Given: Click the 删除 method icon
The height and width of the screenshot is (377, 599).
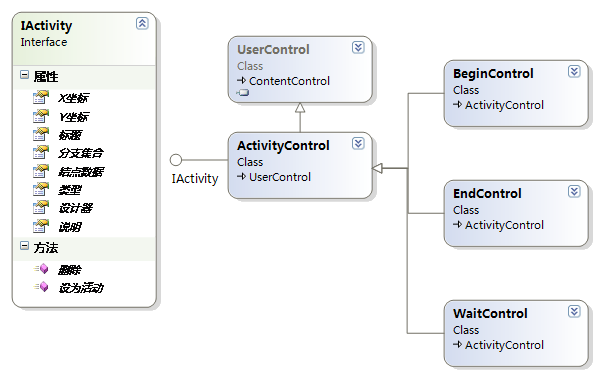Looking at the screenshot, I should pyautogui.click(x=41, y=269).
